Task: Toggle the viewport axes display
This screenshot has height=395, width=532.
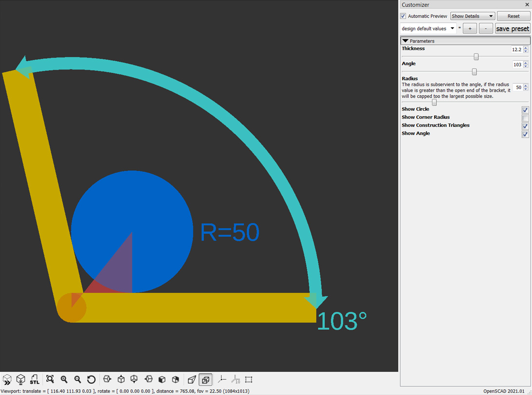Action: (222, 379)
